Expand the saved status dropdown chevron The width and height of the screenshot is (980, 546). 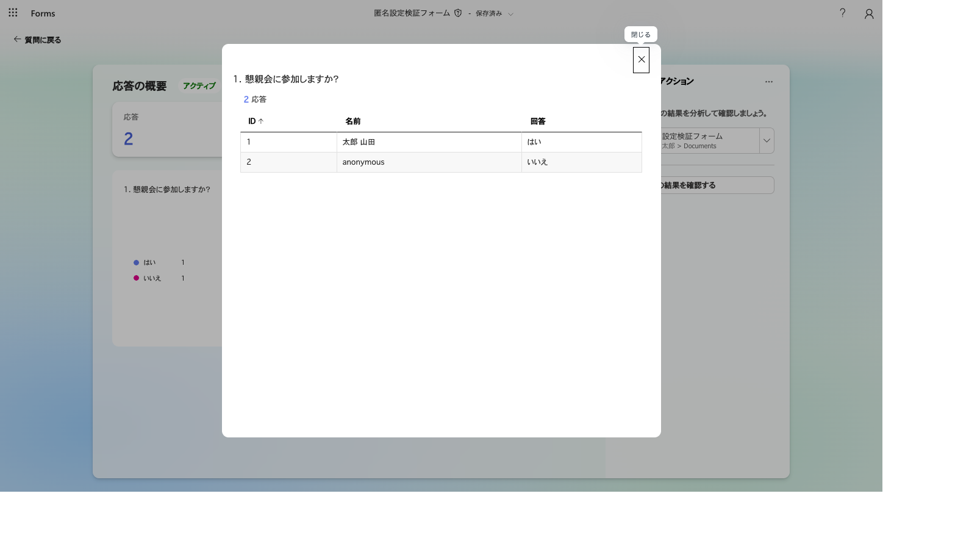pos(510,14)
